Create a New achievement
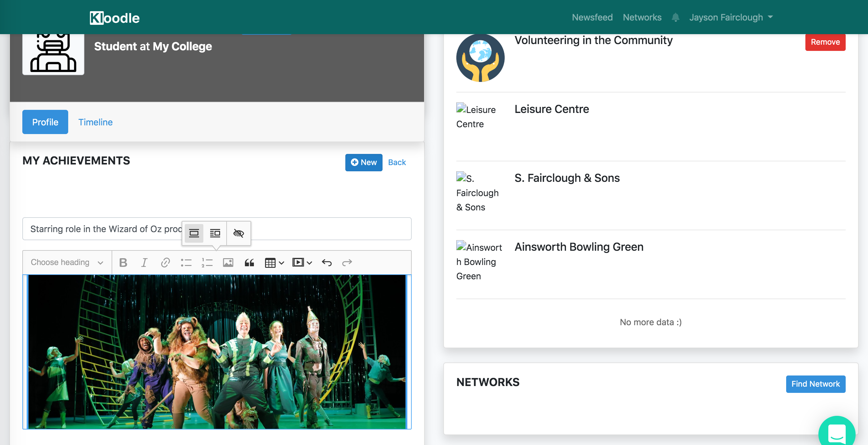 pos(364,163)
